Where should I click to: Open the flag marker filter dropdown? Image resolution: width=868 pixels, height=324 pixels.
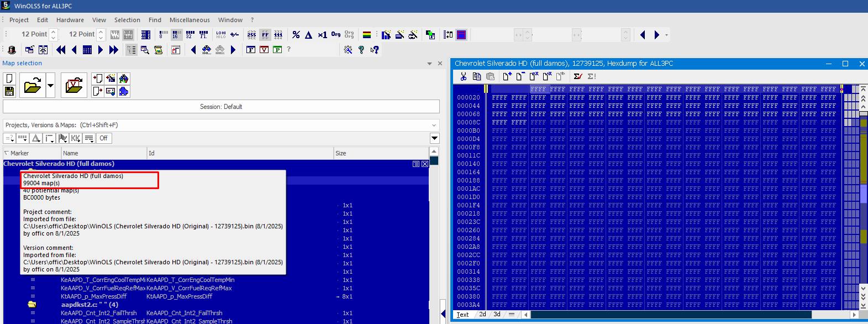tap(62, 138)
